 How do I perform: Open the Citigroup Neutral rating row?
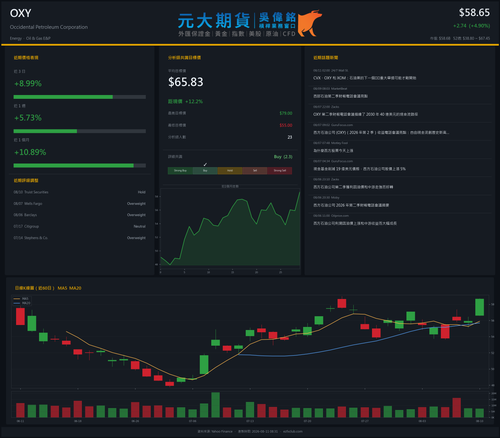[80, 226]
